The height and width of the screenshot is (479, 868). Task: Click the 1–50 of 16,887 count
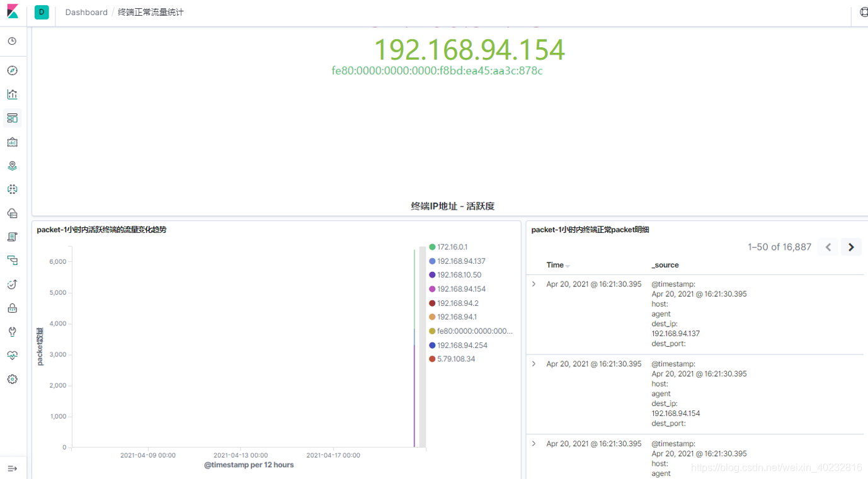[779, 247]
